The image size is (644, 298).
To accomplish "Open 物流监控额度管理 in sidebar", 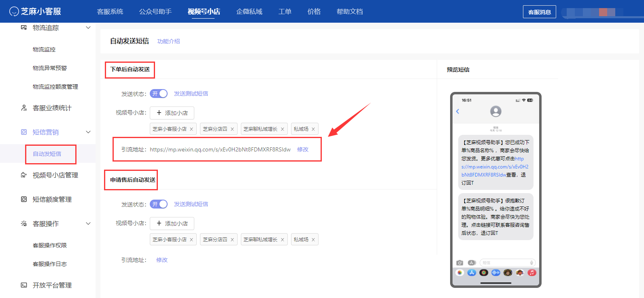I will click(55, 87).
